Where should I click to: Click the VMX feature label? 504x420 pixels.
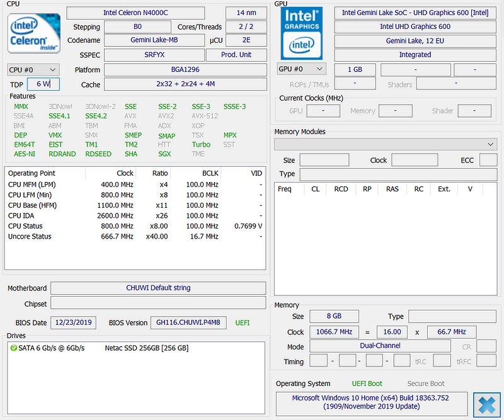(55, 135)
